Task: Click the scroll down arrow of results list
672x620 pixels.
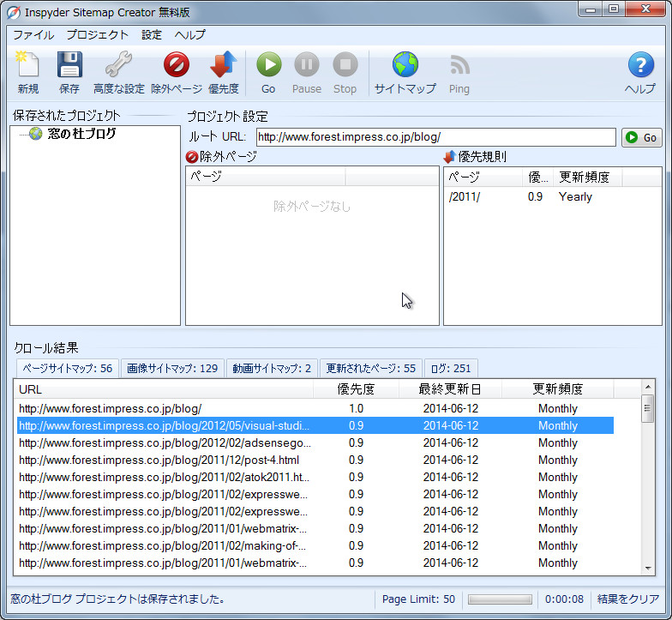Action: coord(648,569)
